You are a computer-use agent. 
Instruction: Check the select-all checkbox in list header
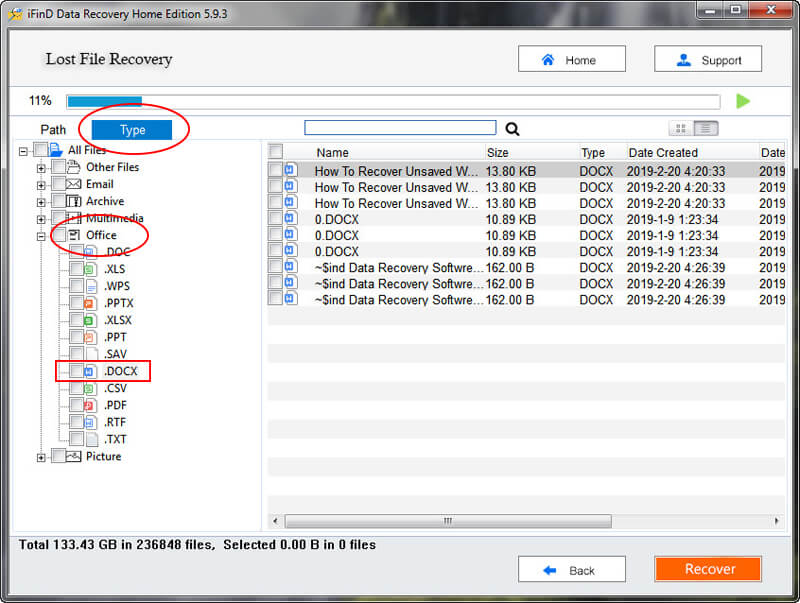276,151
